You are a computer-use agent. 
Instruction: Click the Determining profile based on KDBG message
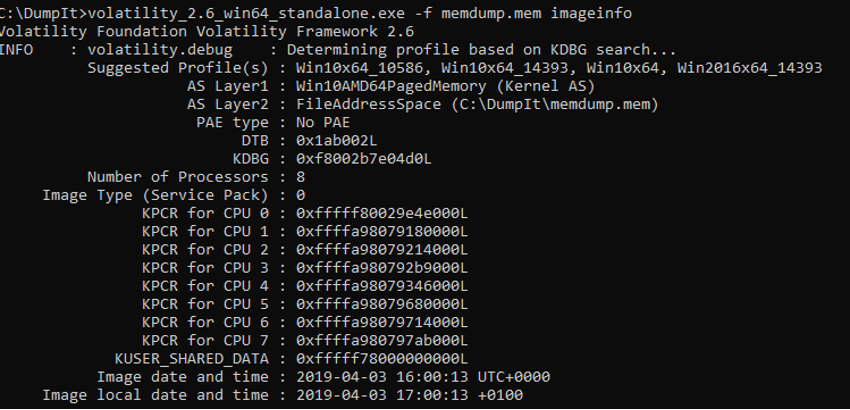tap(481, 50)
